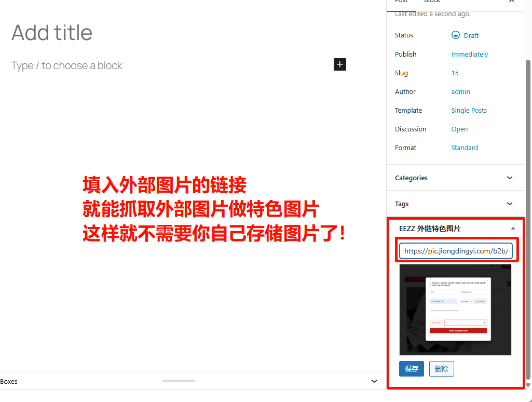Click the external image URL input field
Image resolution: width=532 pixels, height=402 pixels.
tap(455, 251)
